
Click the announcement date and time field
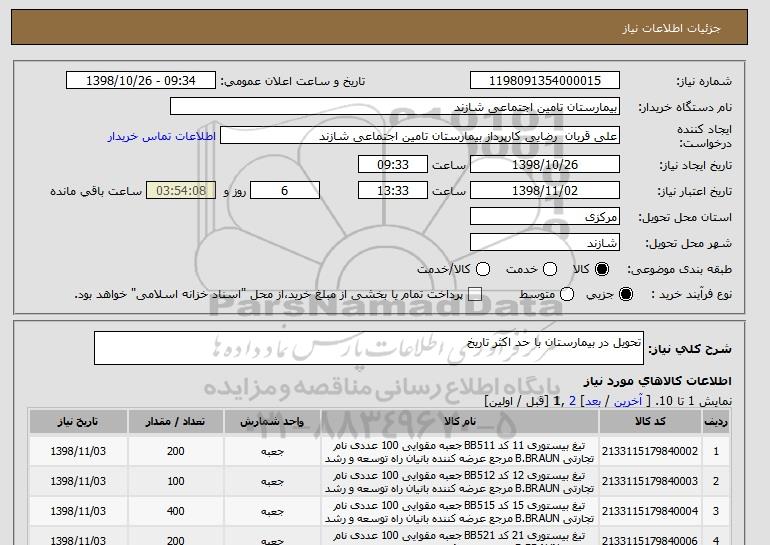pos(141,81)
